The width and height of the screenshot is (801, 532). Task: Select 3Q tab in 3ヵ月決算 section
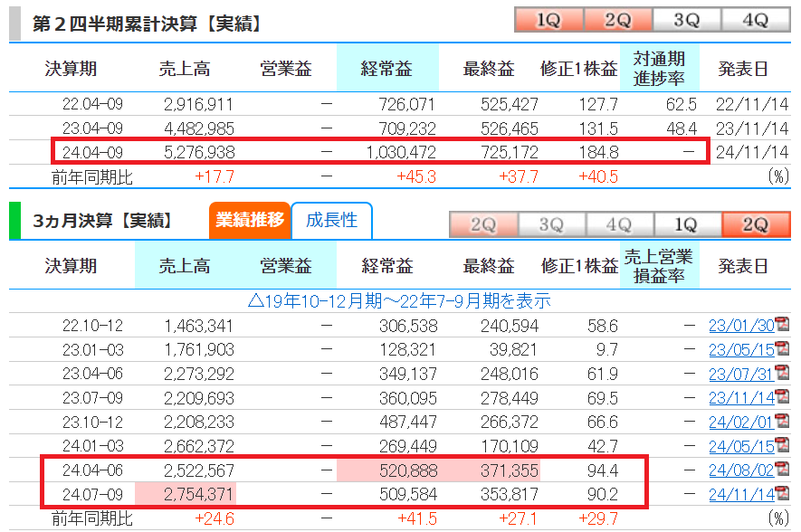click(x=552, y=224)
